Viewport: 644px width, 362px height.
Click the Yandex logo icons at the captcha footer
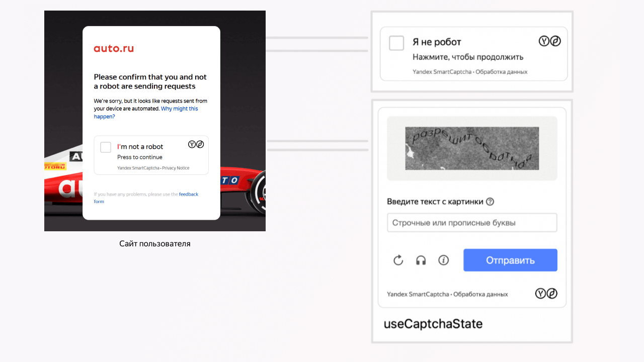pos(546,294)
